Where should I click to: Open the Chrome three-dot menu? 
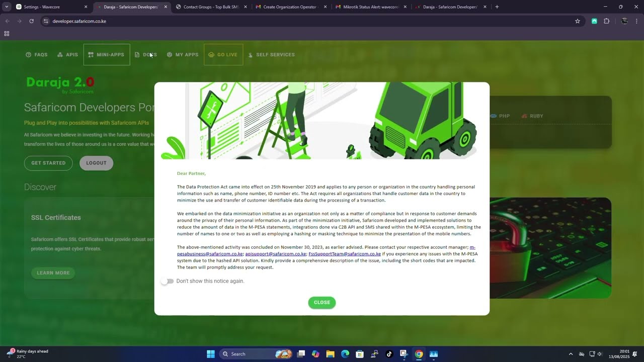[636, 21]
